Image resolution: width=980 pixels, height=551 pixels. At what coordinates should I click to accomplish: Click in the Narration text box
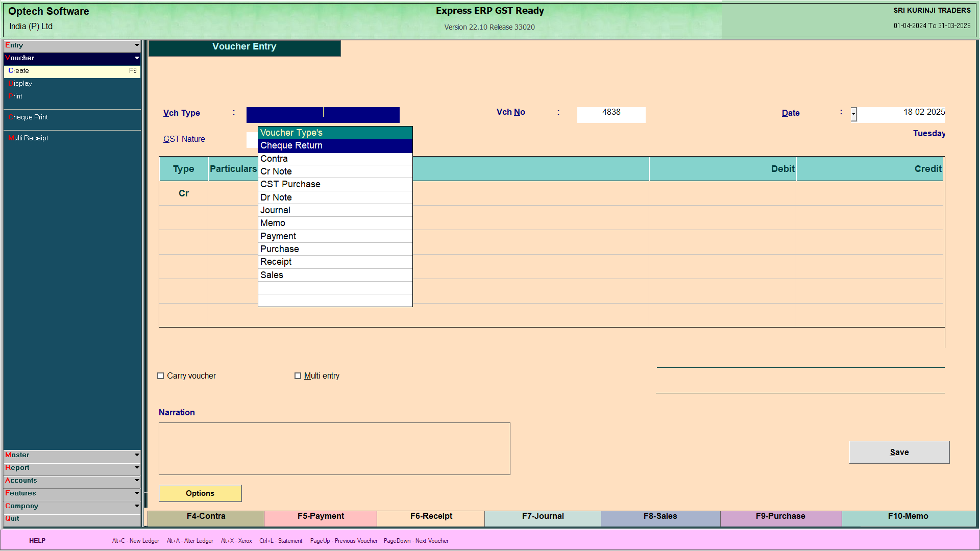pos(334,449)
